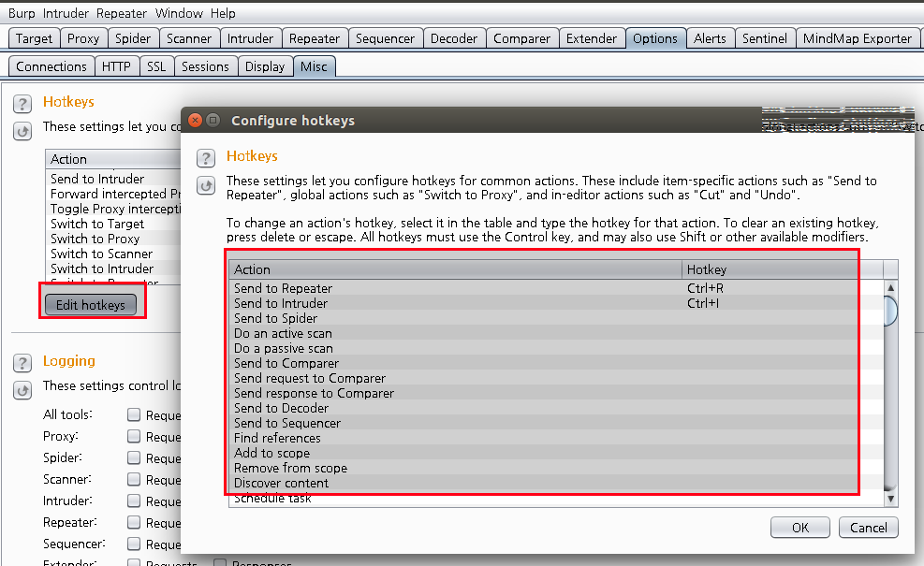Select Add to scope row
This screenshot has width=924, height=566.
(556, 453)
